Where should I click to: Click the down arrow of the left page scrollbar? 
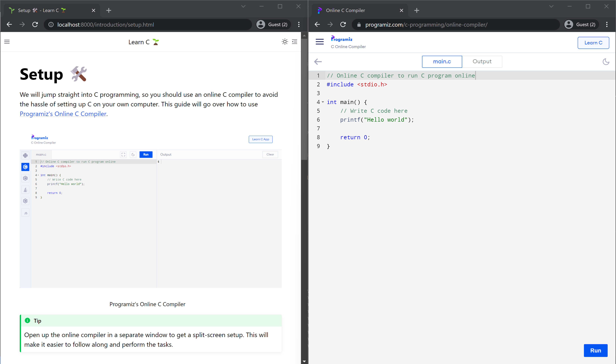(304, 361)
